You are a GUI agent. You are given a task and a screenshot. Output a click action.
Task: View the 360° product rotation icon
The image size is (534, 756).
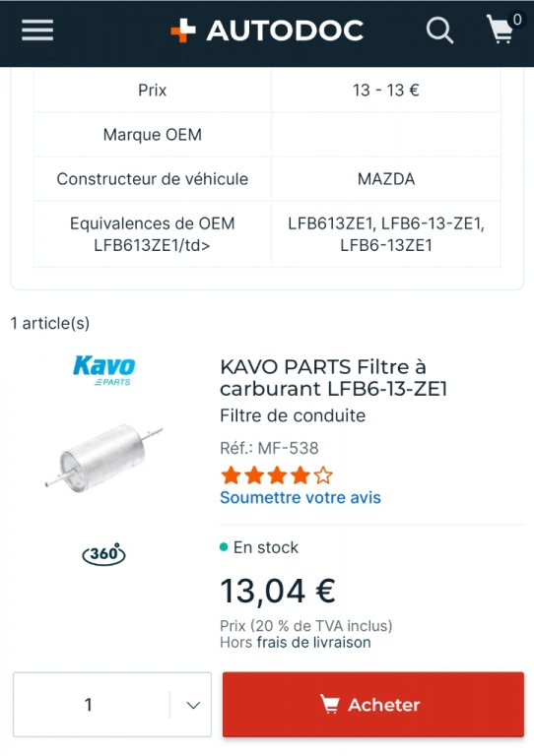[x=103, y=553]
